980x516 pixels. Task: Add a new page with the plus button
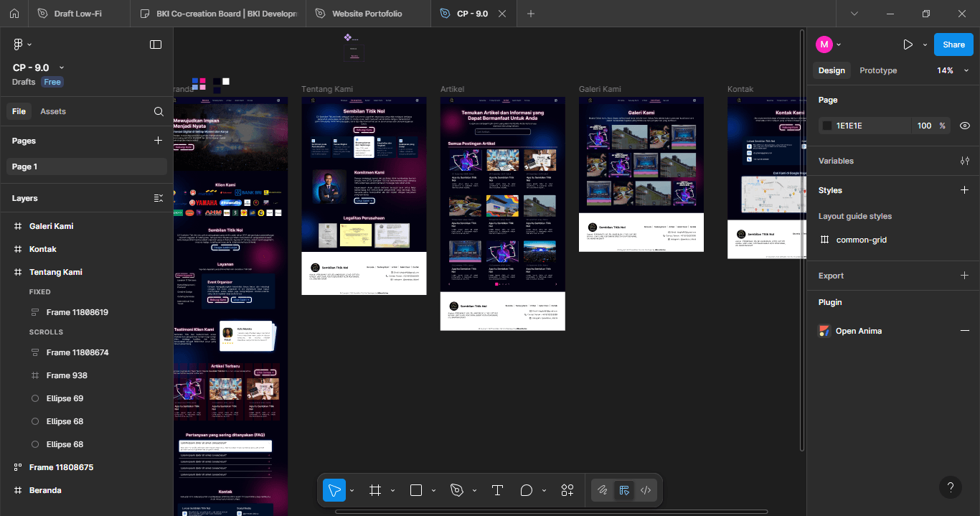[158, 141]
